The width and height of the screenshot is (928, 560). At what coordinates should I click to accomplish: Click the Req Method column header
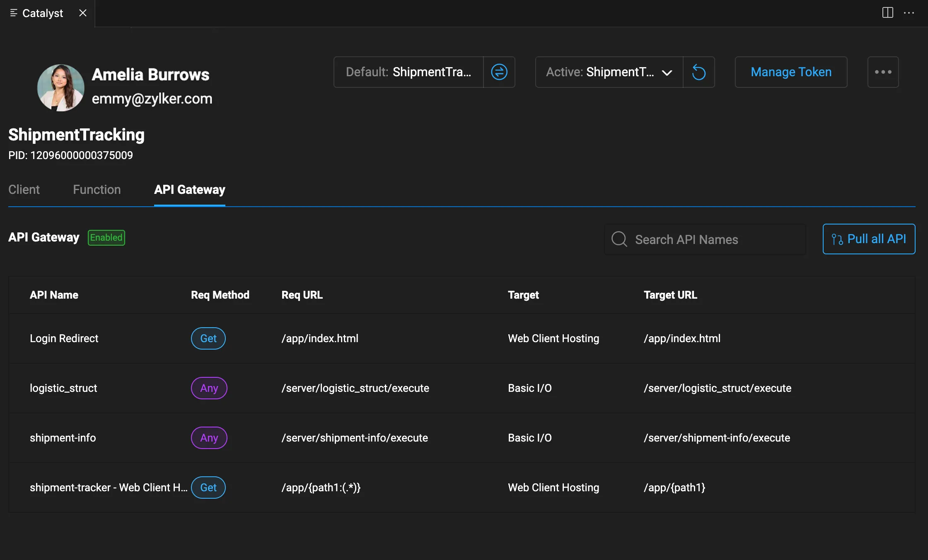[x=220, y=295]
